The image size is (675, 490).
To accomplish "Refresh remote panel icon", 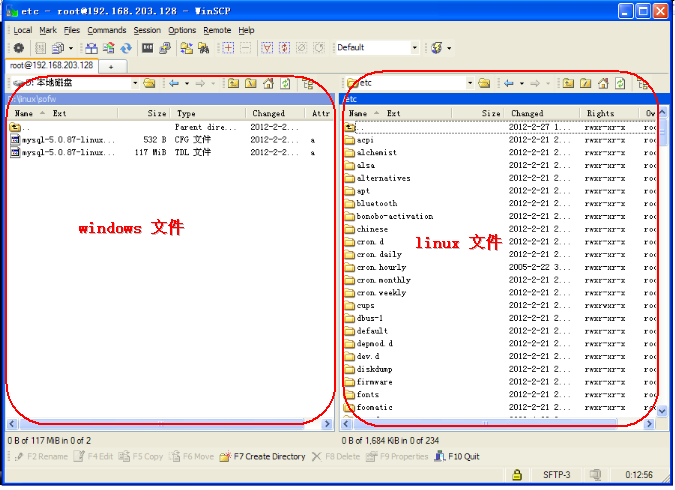I will click(620, 83).
